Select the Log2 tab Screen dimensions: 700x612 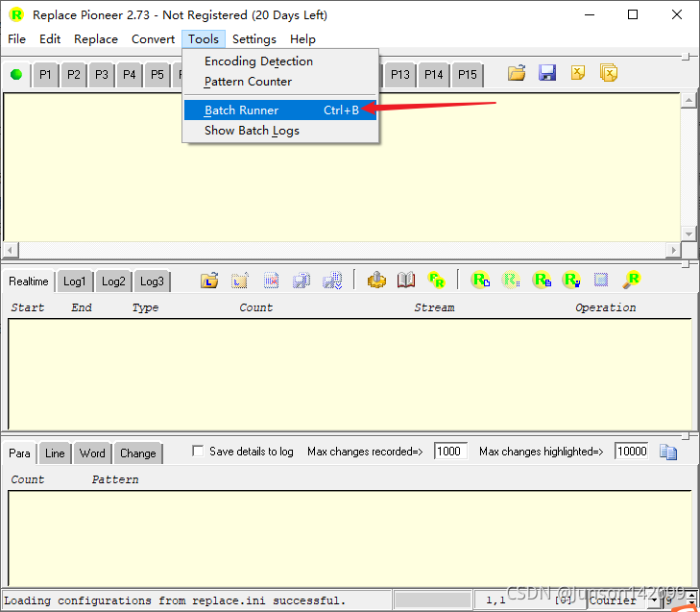(113, 282)
